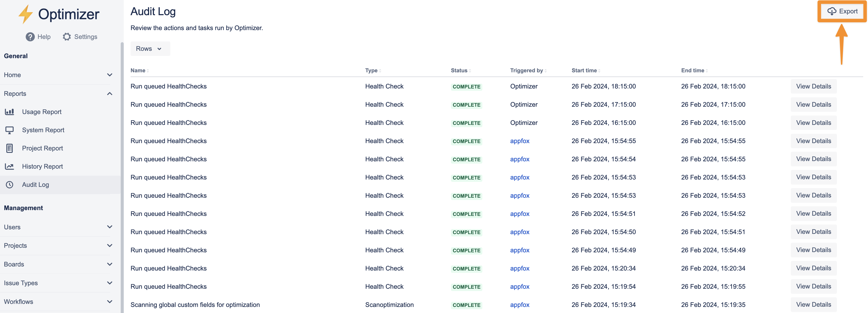The image size is (868, 313).
Task: Open the Boards menu item
Action: (x=14, y=264)
